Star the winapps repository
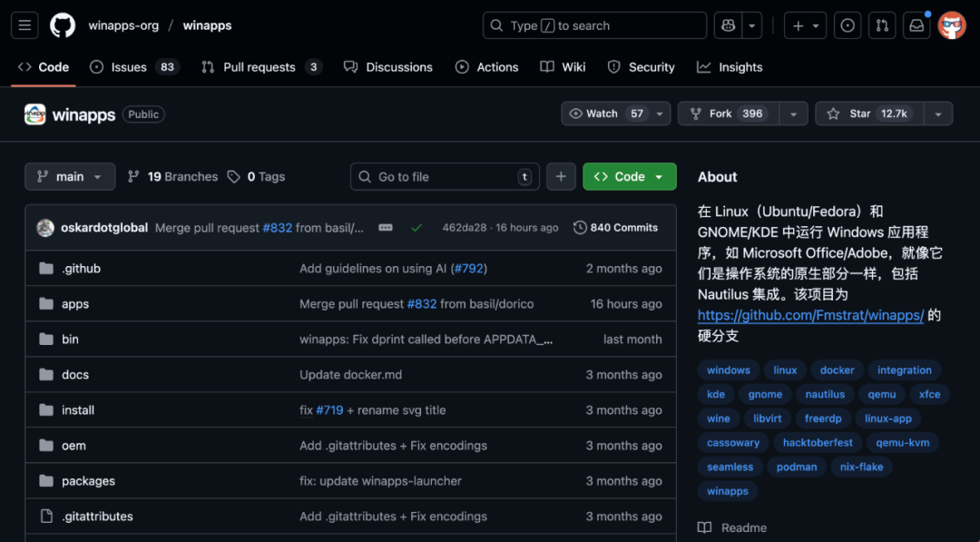Image resolution: width=980 pixels, height=542 pixels. [868, 113]
